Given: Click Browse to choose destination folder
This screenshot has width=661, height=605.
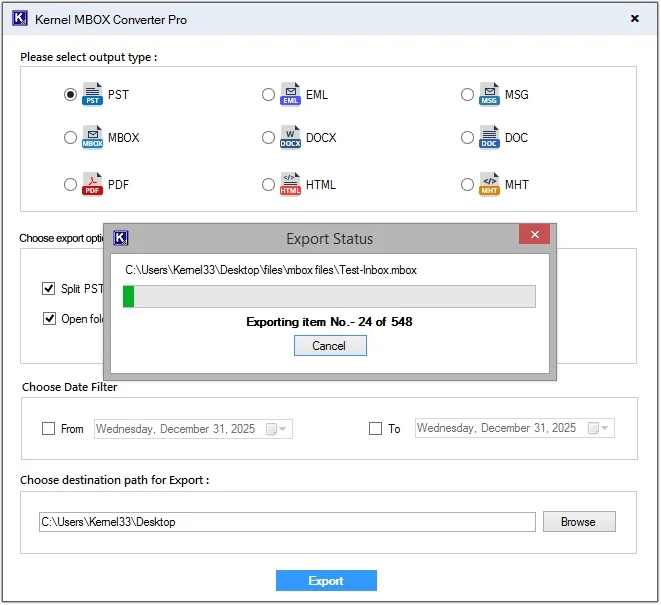Looking at the screenshot, I should click(579, 522).
